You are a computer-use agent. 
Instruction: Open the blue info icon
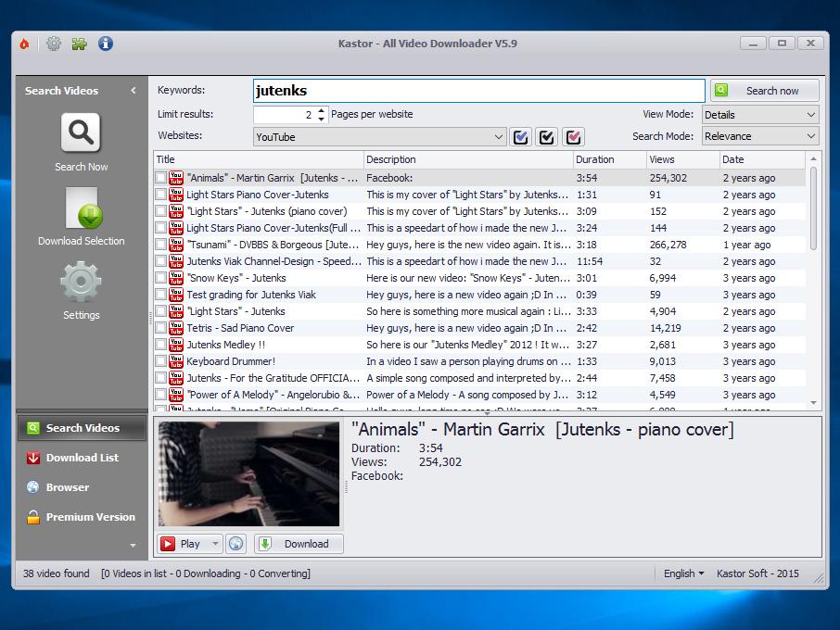click(x=106, y=44)
